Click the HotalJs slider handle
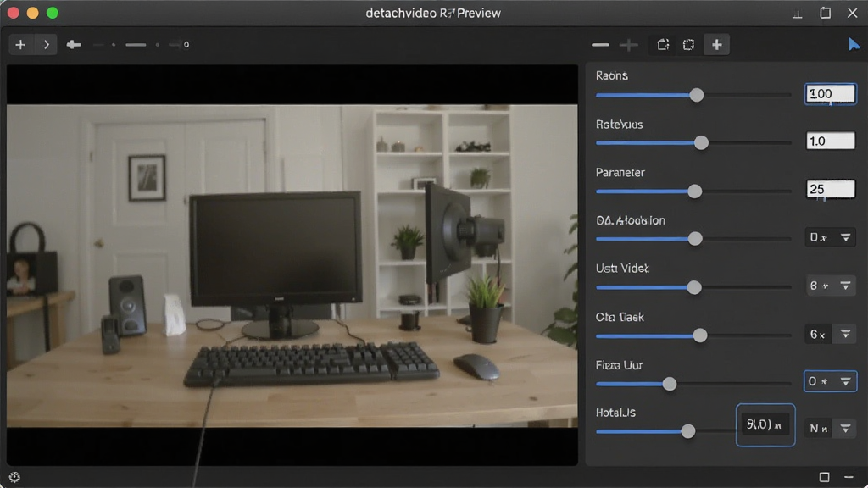The height and width of the screenshot is (488, 868). click(688, 431)
